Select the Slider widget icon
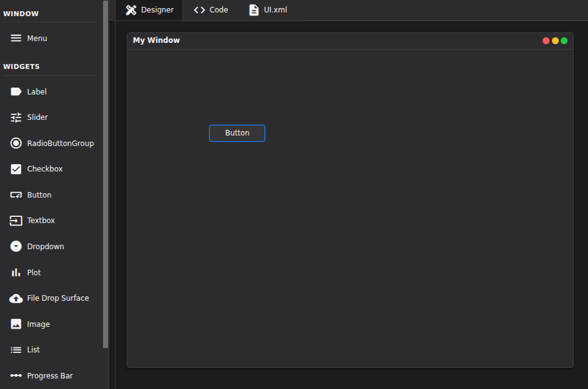 pos(37,117)
